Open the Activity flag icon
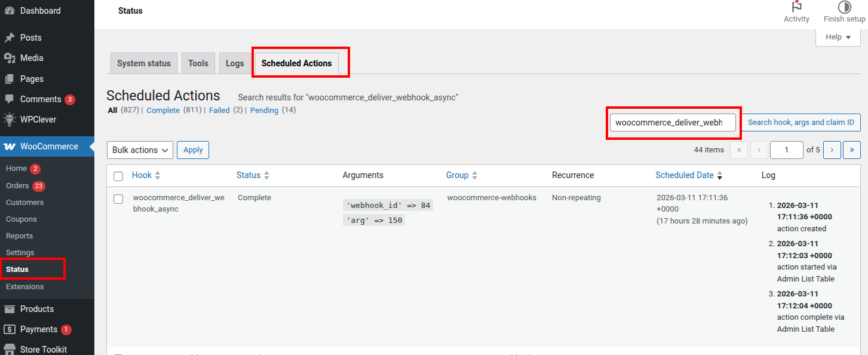The image size is (868, 355). tap(796, 7)
